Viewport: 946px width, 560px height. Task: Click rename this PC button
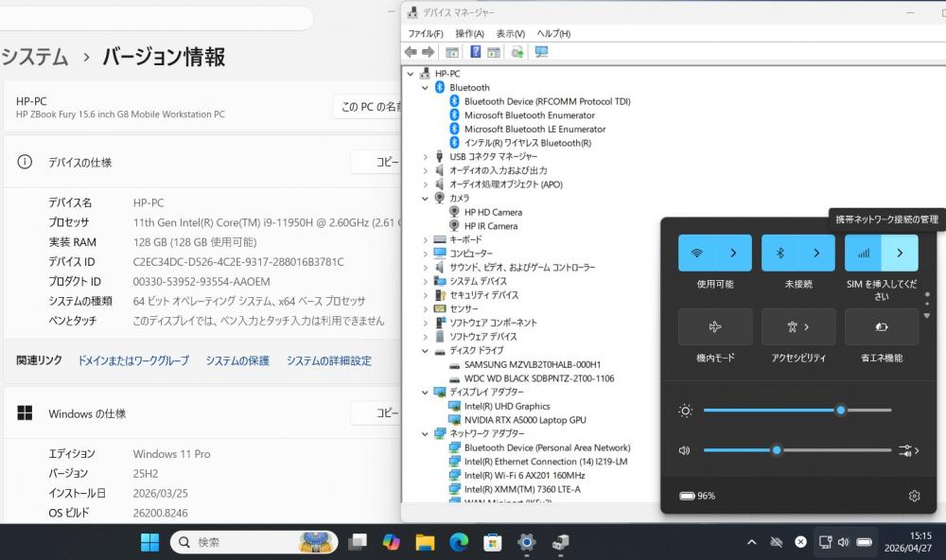click(368, 107)
